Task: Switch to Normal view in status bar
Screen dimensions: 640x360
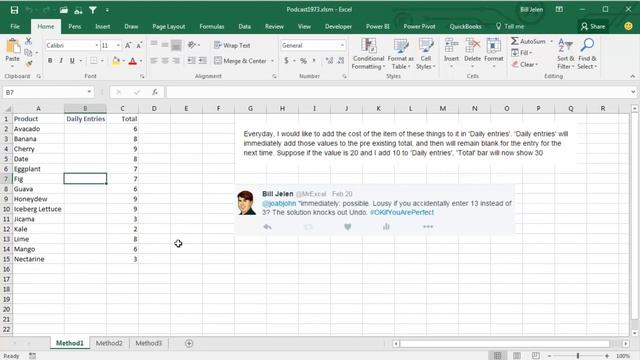Action: (x=498, y=356)
